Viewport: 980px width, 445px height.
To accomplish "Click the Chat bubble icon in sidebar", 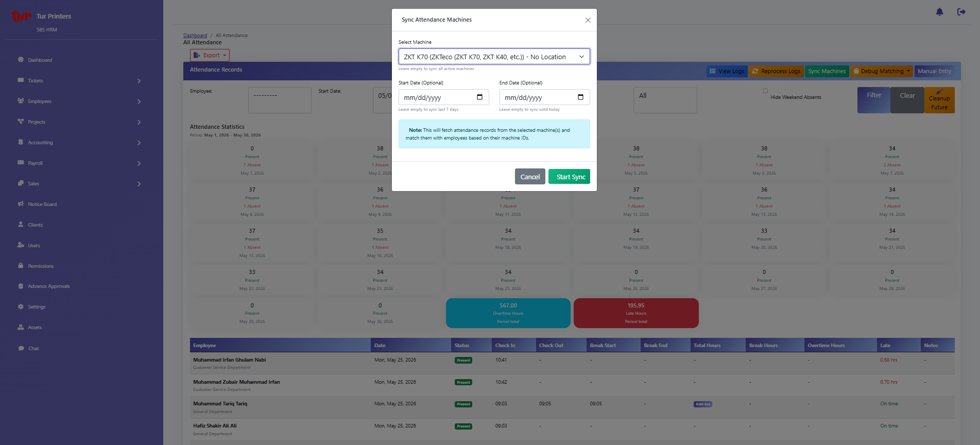I will pyautogui.click(x=21, y=348).
